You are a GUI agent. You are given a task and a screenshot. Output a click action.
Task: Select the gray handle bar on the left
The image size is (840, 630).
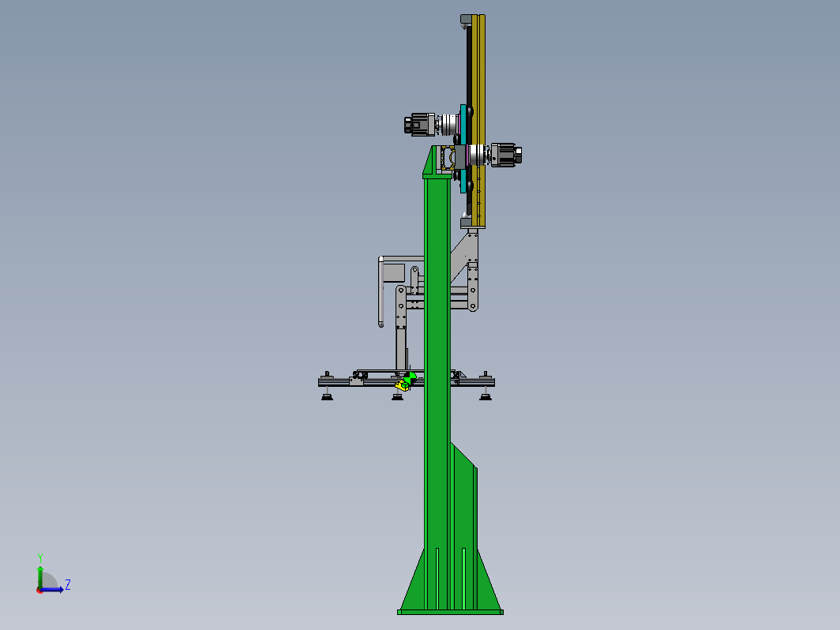[x=381, y=291]
